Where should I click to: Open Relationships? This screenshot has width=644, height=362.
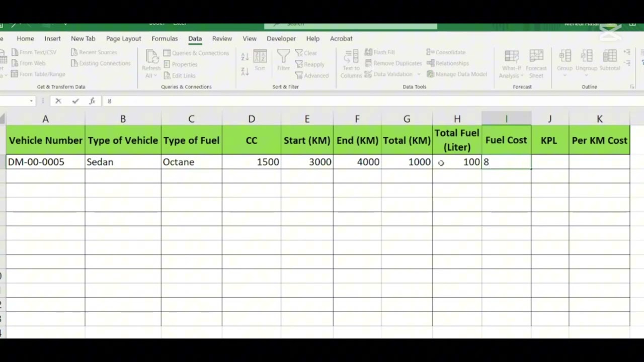[448, 63]
